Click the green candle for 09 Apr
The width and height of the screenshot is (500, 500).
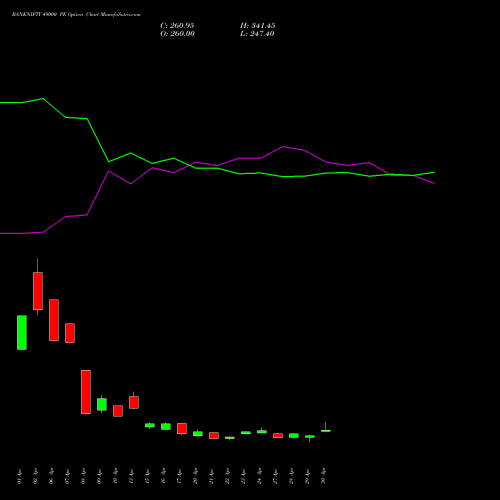coord(102,404)
